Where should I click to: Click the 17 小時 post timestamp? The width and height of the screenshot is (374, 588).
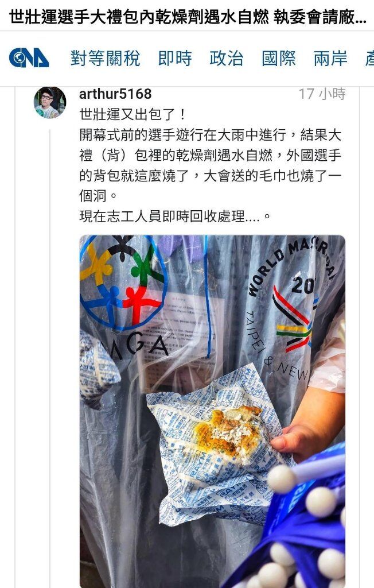pyautogui.click(x=322, y=94)
